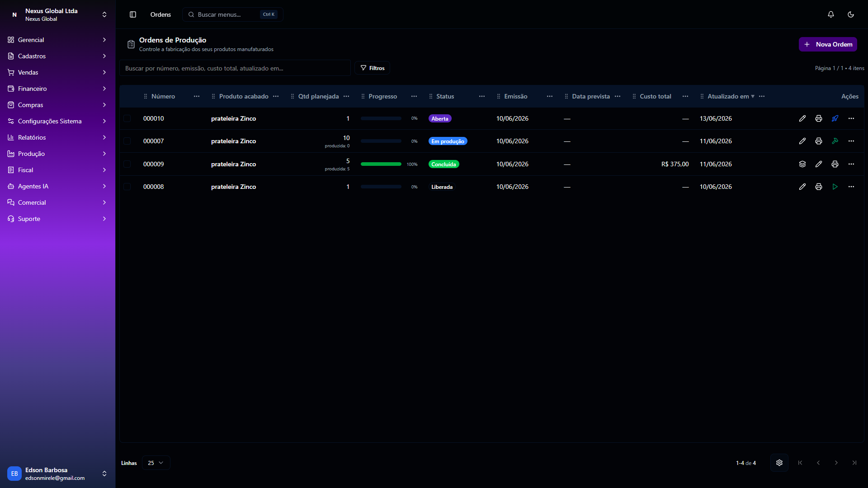868x488 pixels.
Task: Click the 0% progress bar of order 000010
Action: 381,118
